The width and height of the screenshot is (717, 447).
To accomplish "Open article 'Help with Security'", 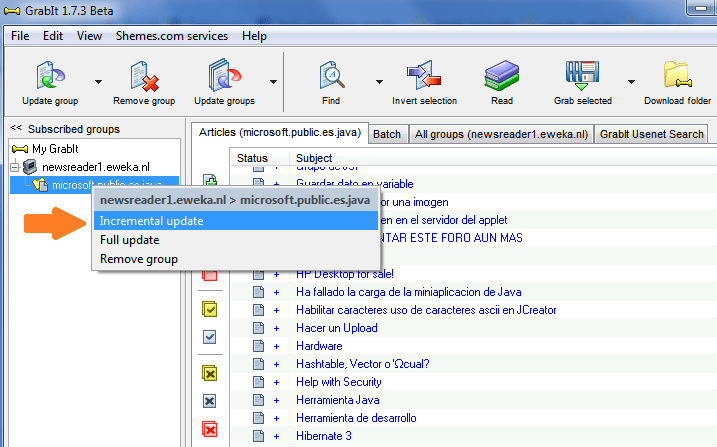I will tap(339, 382).
